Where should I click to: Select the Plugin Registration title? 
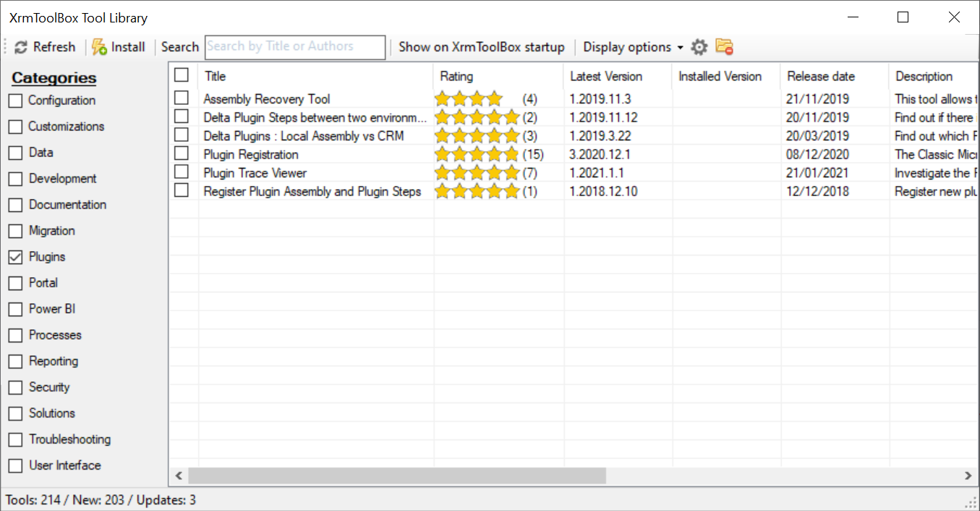pos(251,154)
